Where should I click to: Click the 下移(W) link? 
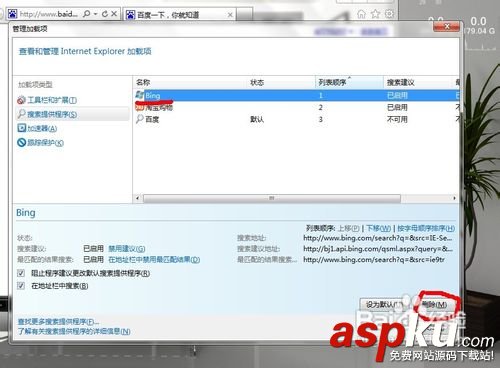point(378,228)
